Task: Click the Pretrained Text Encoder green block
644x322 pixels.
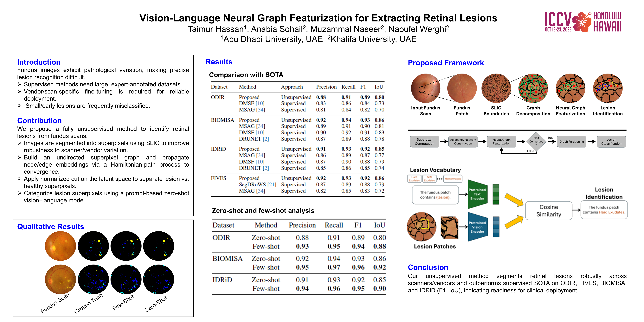Action: coord(477,194)
